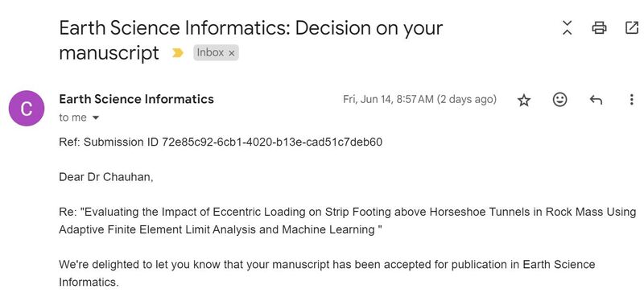Remove the Inbox label using x
This screenshot has width=644, height=297.
pos(231,53)
